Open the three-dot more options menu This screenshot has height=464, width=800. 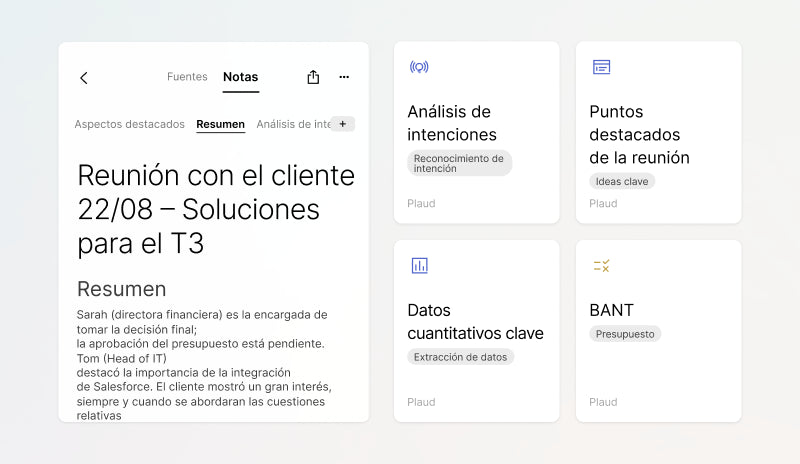click(x=344, y=77)
